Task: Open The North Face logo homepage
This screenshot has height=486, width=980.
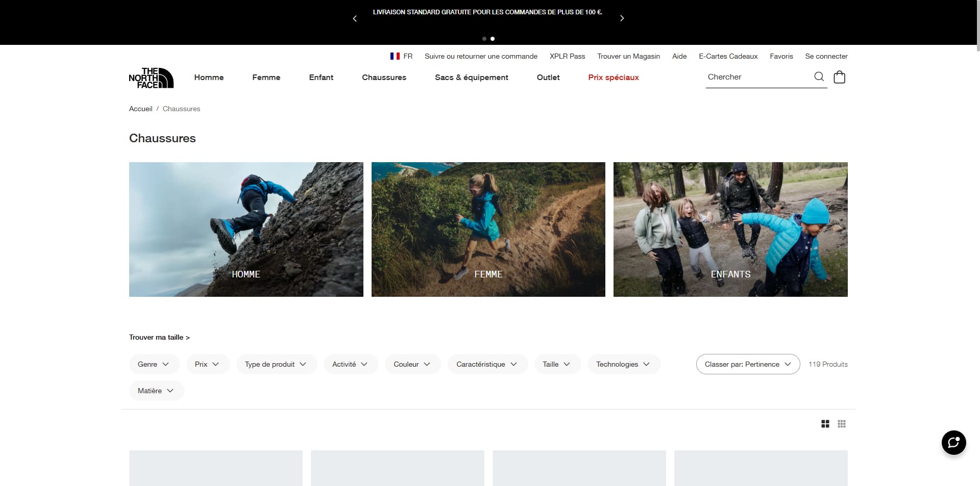Action: pos(151,78)
